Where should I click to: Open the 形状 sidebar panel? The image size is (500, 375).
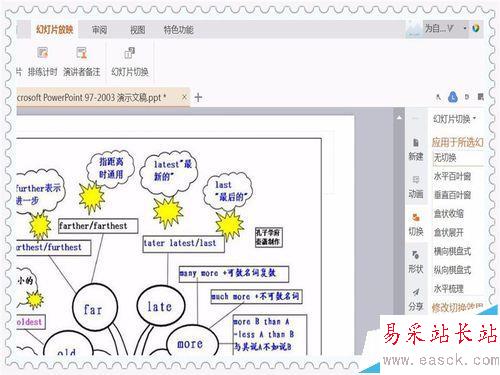pos(416,262)
